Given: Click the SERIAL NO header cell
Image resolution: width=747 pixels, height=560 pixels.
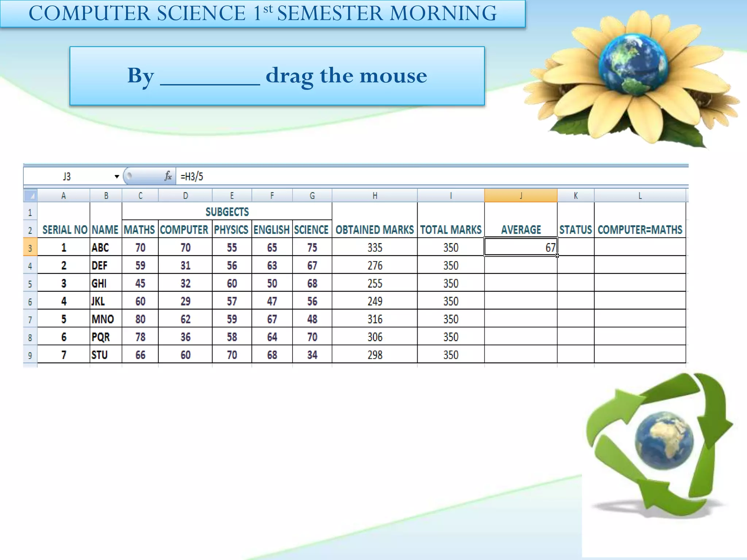Looking at the screenshot, I should click(64, 221).
